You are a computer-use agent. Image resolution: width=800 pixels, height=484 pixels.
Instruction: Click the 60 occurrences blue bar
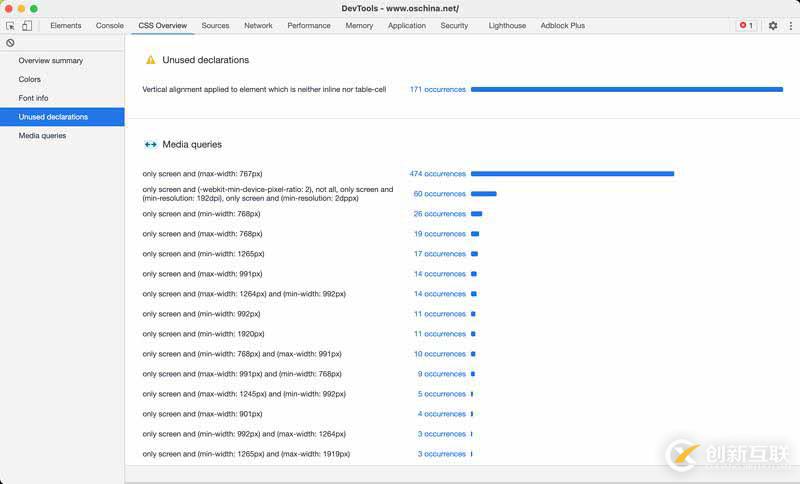point(484,194)
